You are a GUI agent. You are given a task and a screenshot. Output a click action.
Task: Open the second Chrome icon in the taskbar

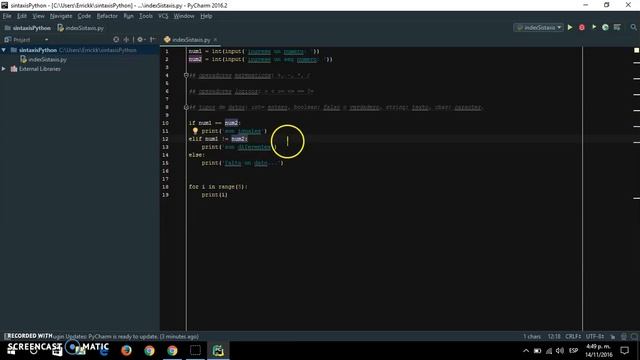point(172,350)
